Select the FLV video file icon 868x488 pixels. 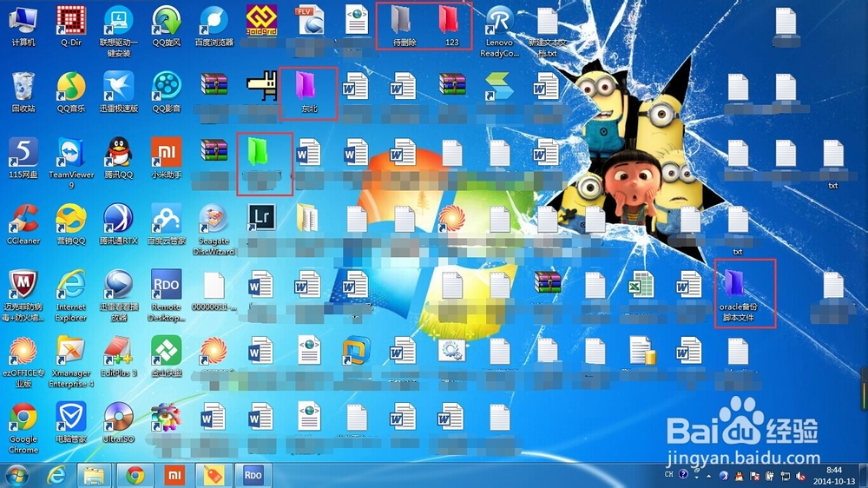[309, 21]
